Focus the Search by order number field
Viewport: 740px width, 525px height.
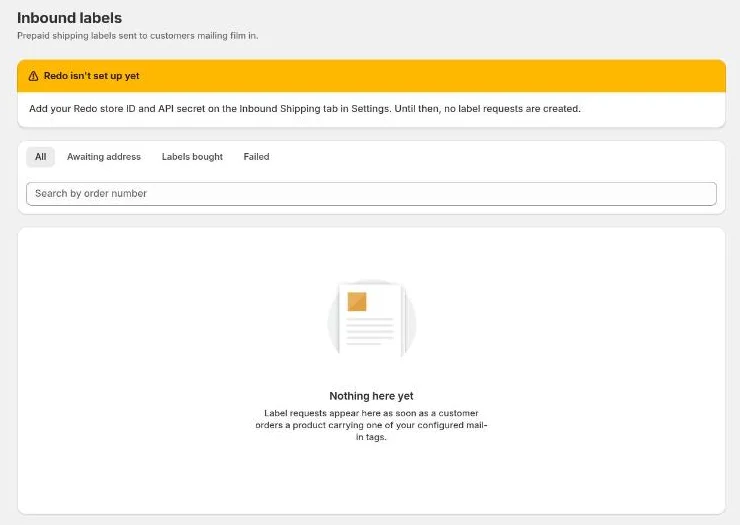pyautogui.click(x=371, y=194)
